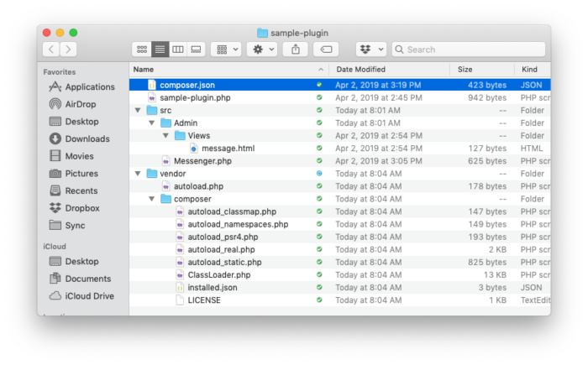Select the autoload_static.php file
588x365 pixels.
[339, 263]
